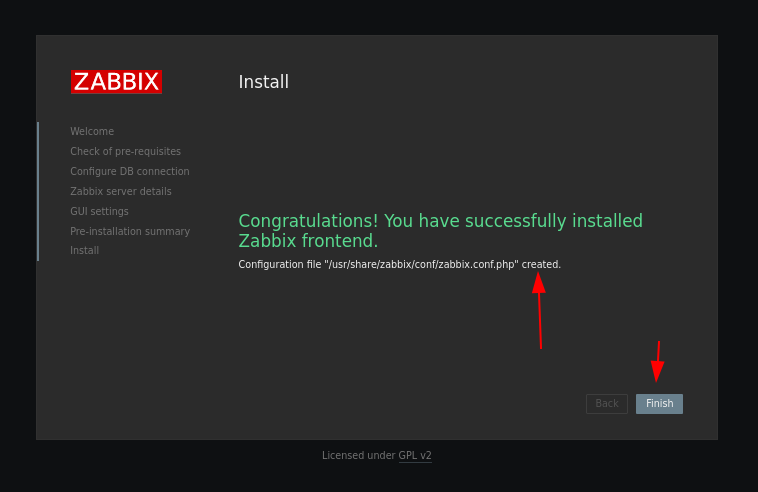
Task: Click the vertical step indicator bar beside sidebar
Action: coord(38,191)
